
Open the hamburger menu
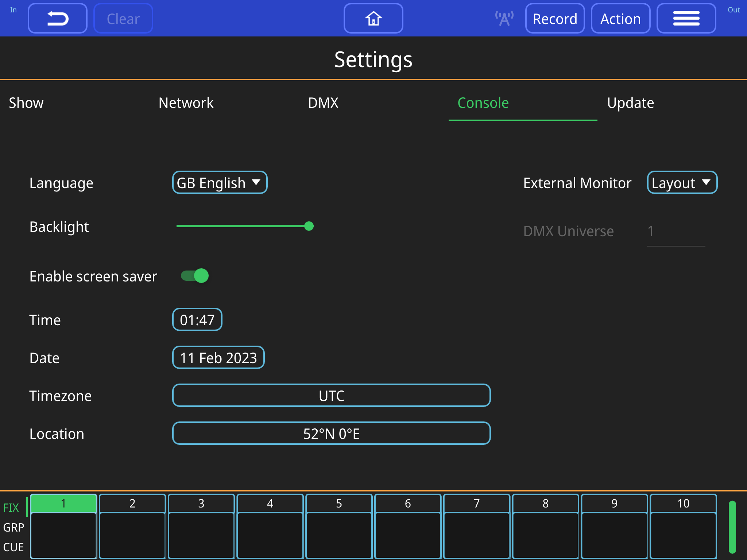pos(686,18)
